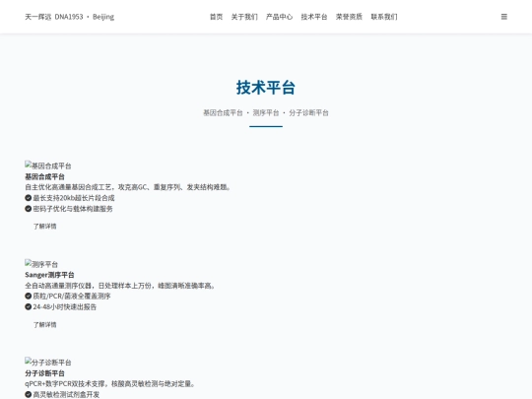Open the hamburger menu icon
This screenshot has height=399, width=532.
(x=503, y=17)
